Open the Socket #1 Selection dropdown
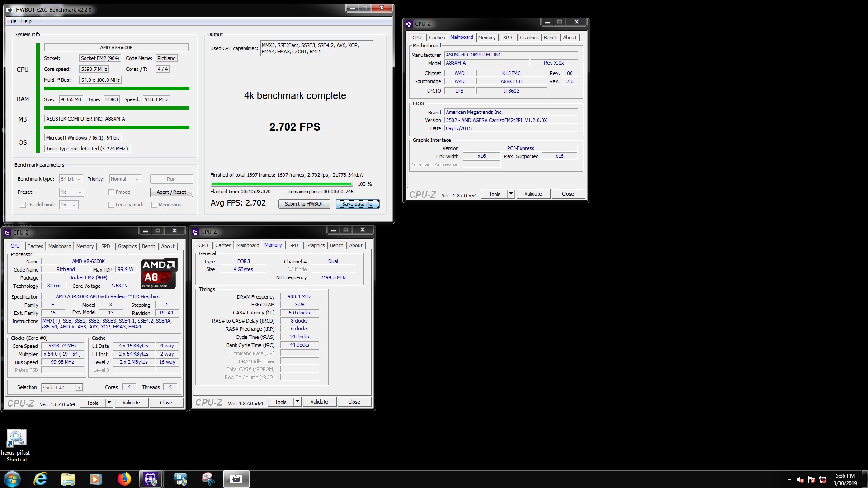The width and height of the screenshot is (868, 488). 62,387
